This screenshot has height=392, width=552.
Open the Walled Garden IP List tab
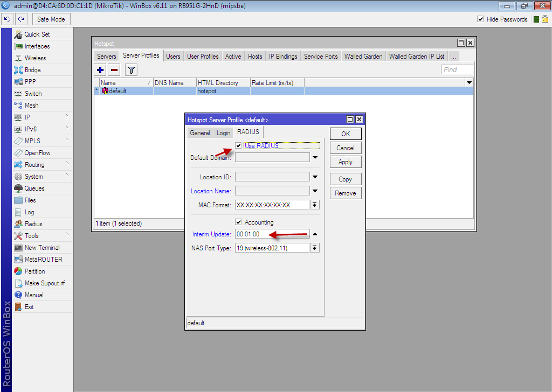click(417, 56)
